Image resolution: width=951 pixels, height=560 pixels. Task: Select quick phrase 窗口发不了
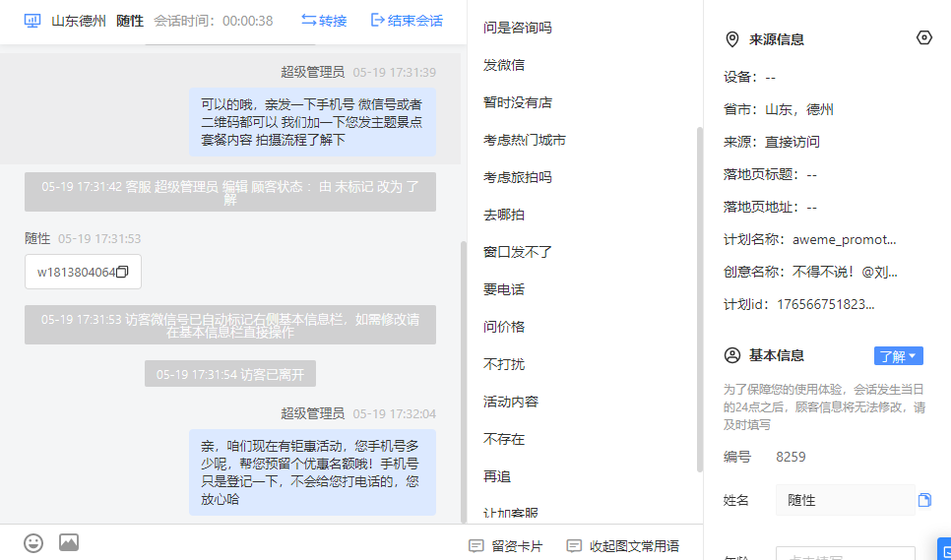tap(518, 252)
